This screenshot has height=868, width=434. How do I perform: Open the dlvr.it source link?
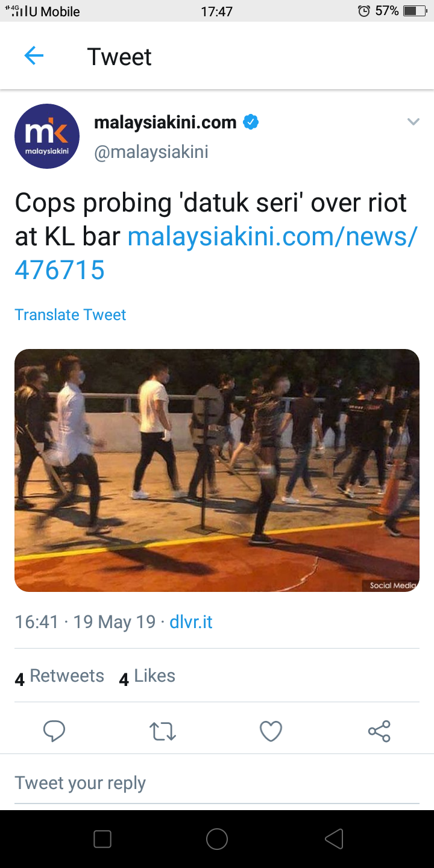pos(191,621)
